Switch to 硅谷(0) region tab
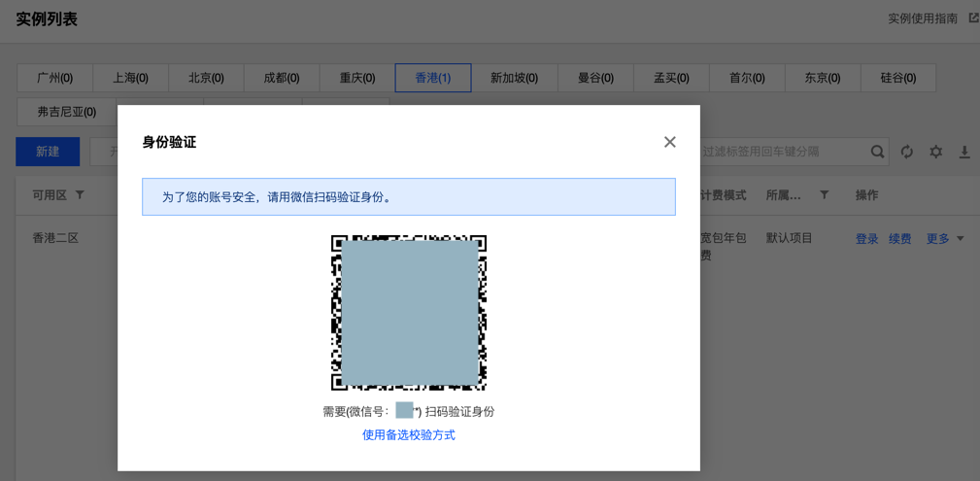The height and width of the screenshot is (481, 980). pyautogui.click(x=898, y=78)
